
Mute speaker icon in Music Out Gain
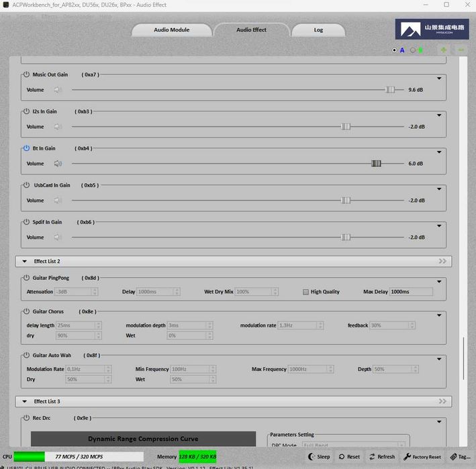tap(58, 90)
